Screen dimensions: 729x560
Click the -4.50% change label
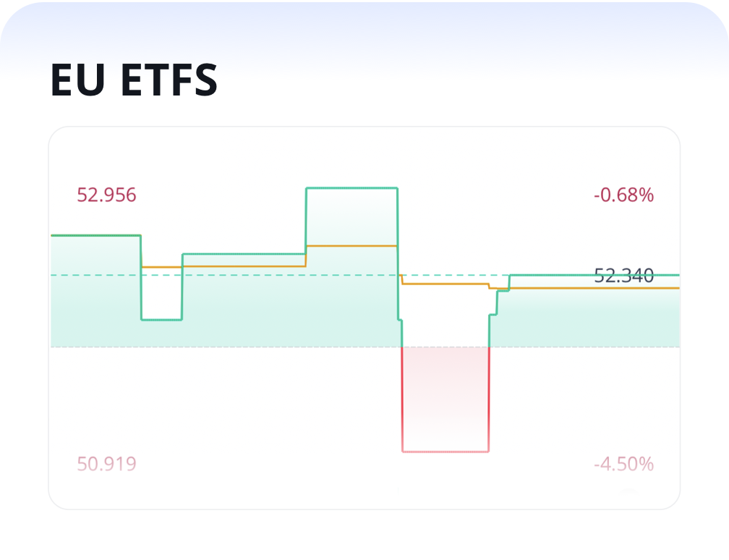623,464
